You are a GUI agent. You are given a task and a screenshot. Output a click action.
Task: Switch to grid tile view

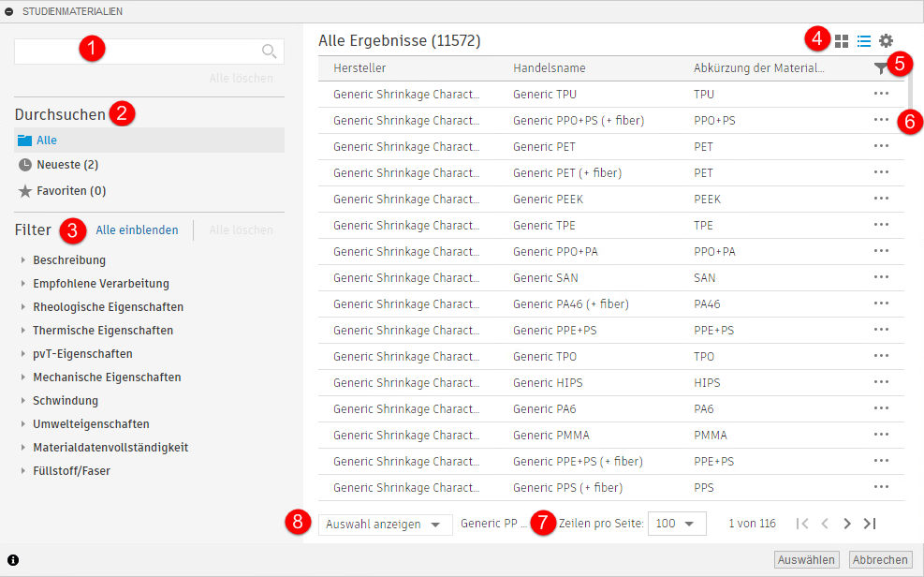coord(842,41)
